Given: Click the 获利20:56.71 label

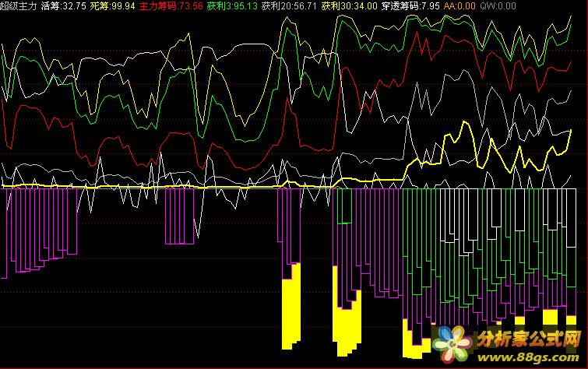Looking at the screenshot, I should click(289, 6).
